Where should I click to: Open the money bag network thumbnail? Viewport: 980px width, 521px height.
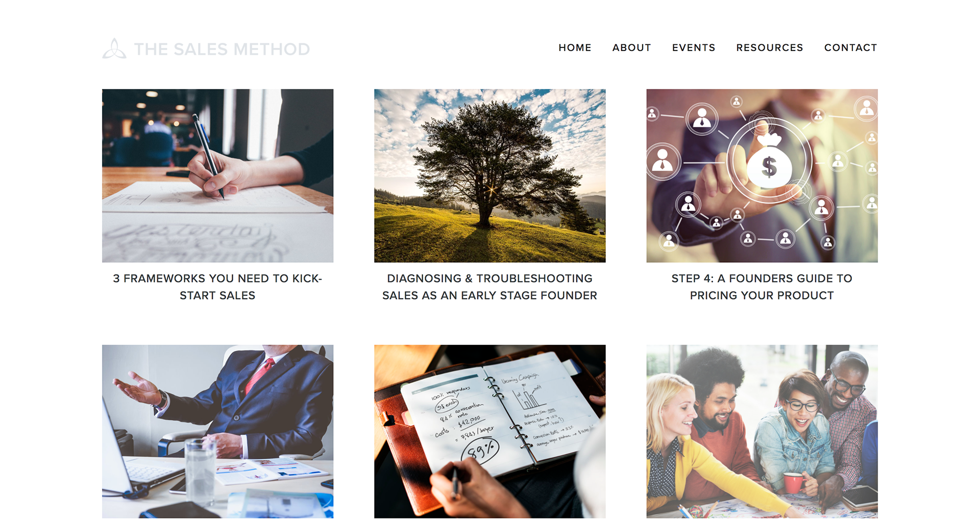tap(762, 176)
